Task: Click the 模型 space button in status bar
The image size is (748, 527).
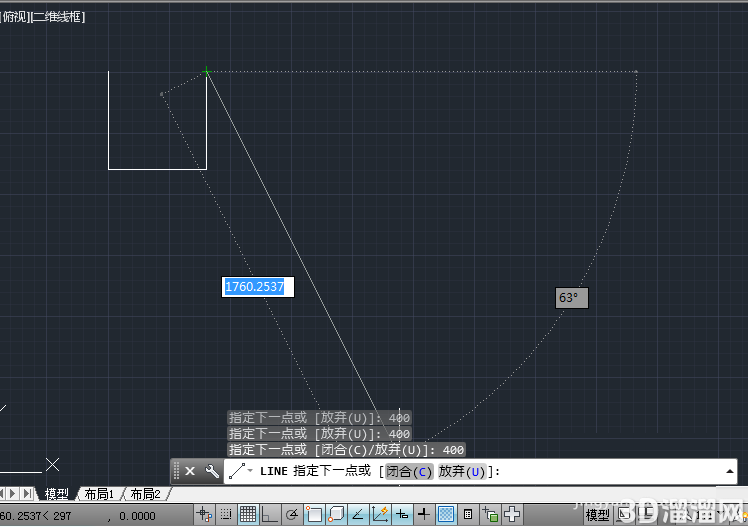Action: point(597,515)
